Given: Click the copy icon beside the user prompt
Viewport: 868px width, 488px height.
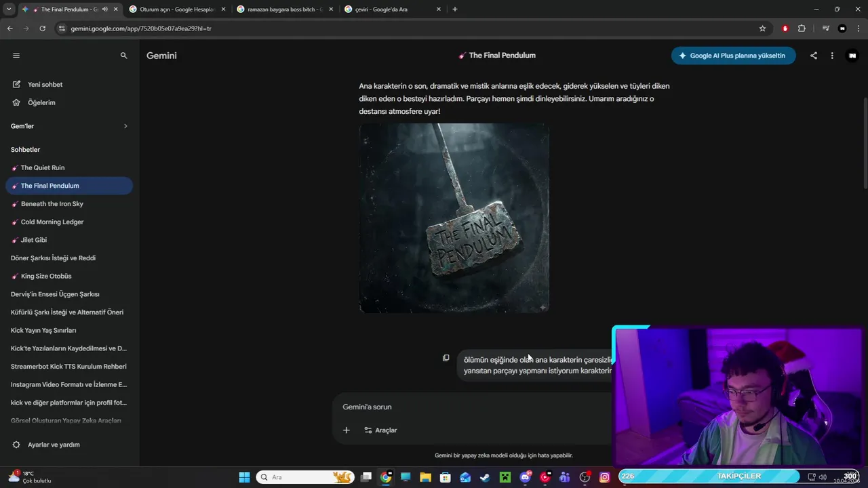Looking at the screenshot, I should pyautogui.click(x=446, y=358).
